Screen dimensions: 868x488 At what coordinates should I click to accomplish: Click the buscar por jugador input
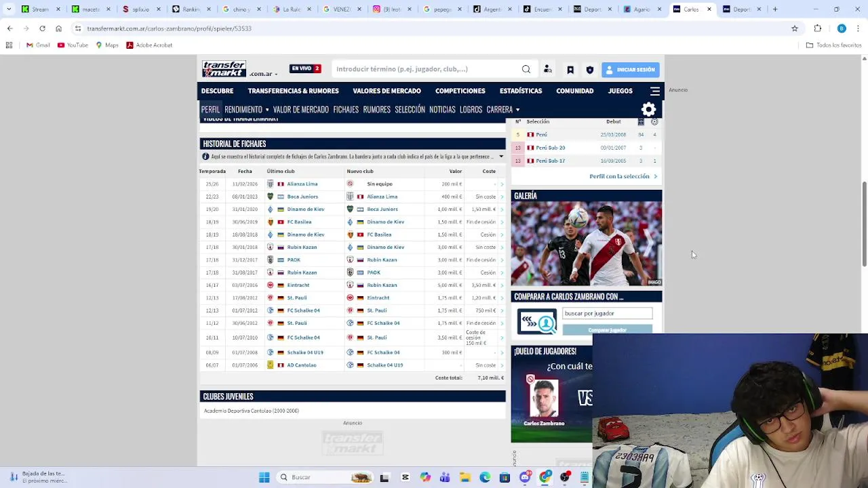pos(608,314)
